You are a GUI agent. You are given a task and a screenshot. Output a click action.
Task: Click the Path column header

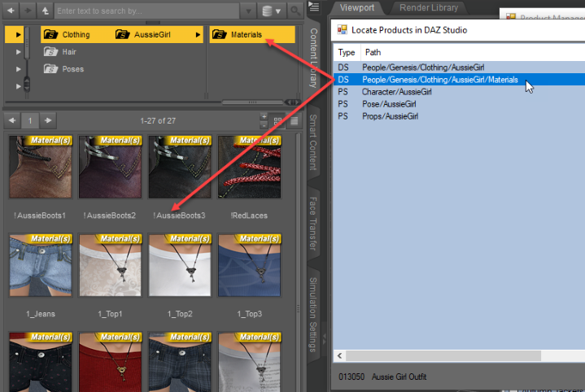pyautogui.click(x=373, y=52)
